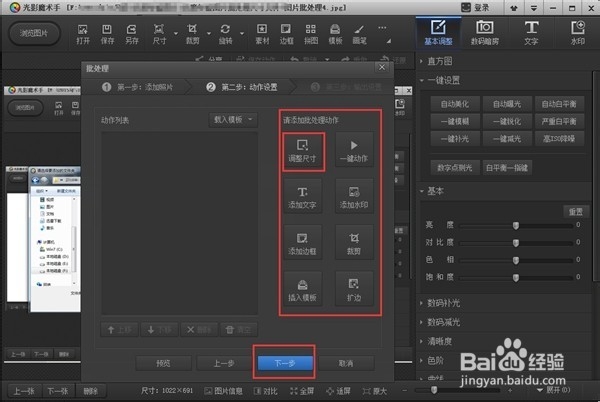Add the 添加水印 batch action
The width and height of the screenshot is (600, 402).
pos(354,197)
